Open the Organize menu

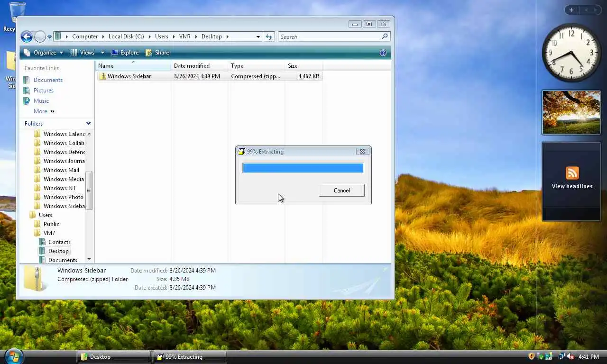coord(43,53)
